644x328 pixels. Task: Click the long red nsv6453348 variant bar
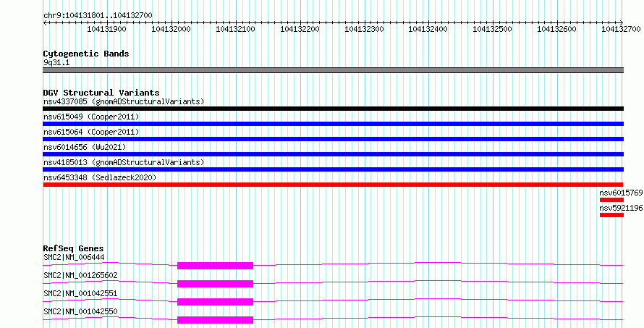333,185
